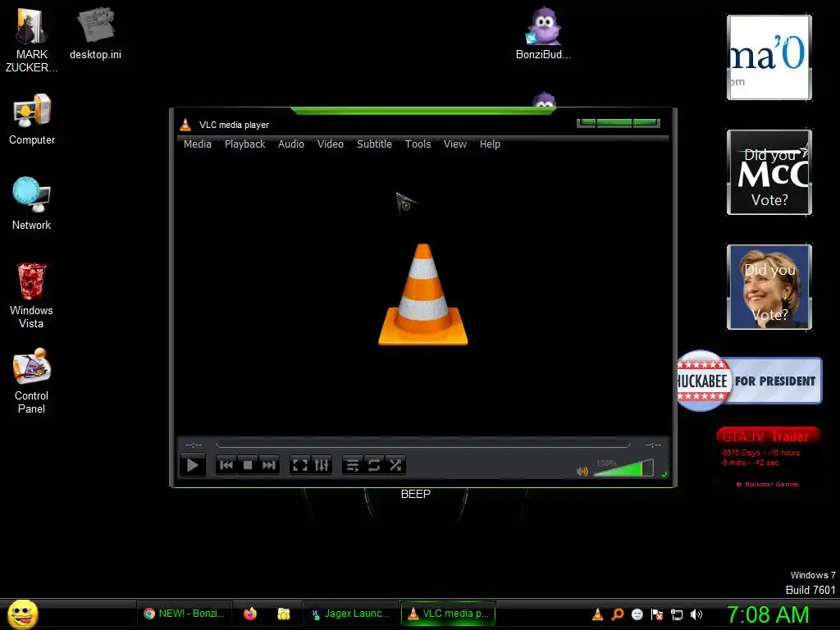Open the Playback menu
This screenshot has height=630, width=840.
pyautogui.click(x=244, y=144)
